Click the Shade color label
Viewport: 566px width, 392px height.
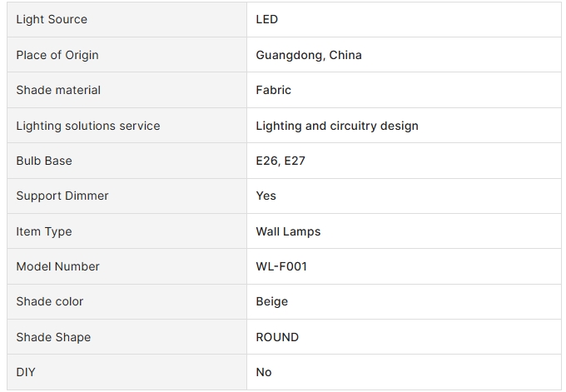click(x=50, y=301)
